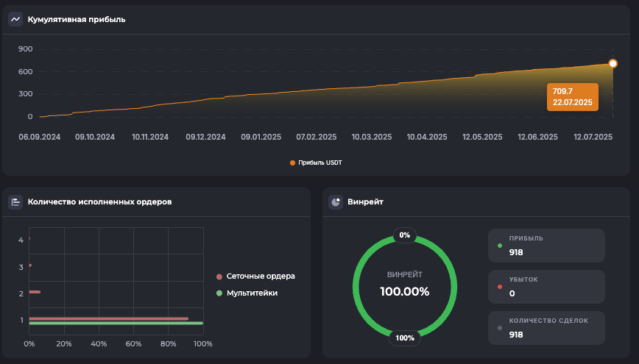Screen dimensions: 639x364
Task: Click the green dot beside Мультитейки
Action: coord(219,293)
